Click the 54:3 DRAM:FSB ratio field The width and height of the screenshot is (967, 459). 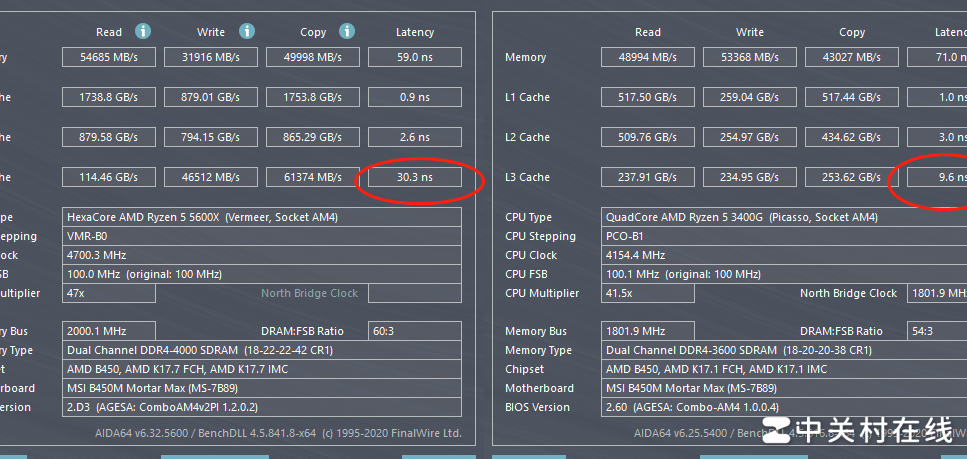pos(936,331)
